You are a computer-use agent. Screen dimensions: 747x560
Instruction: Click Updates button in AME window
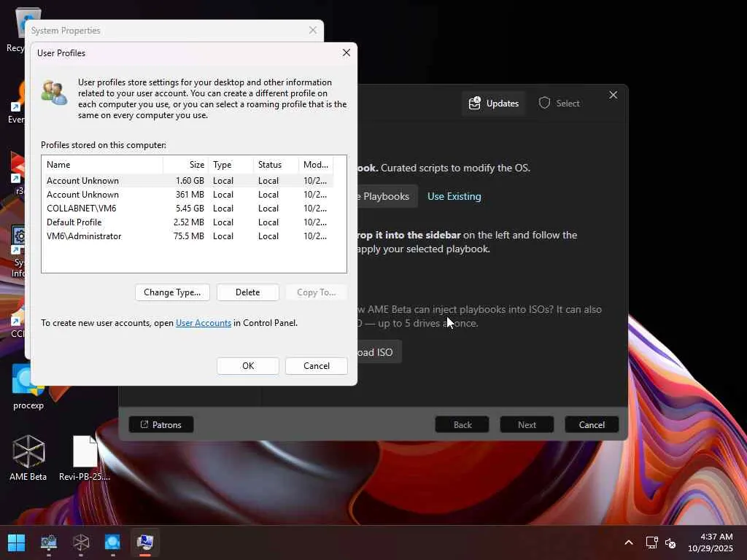[494, 104]
